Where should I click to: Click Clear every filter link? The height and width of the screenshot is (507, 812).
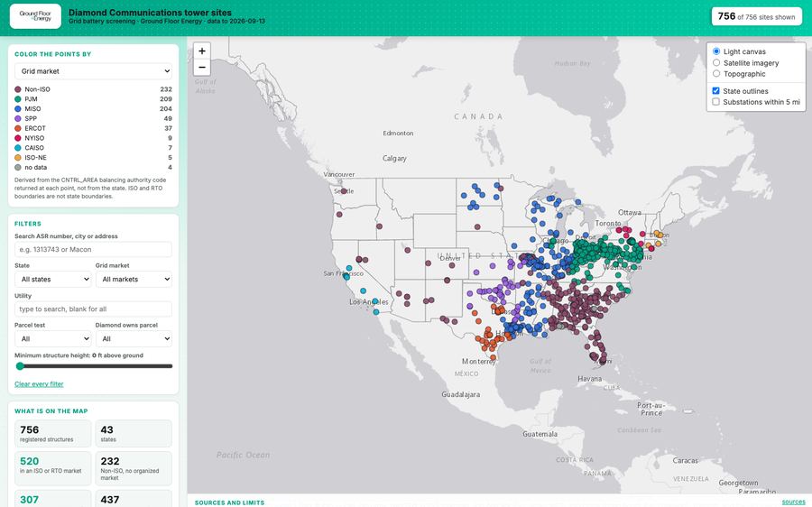pyautogui.click(x=39, y=383)
